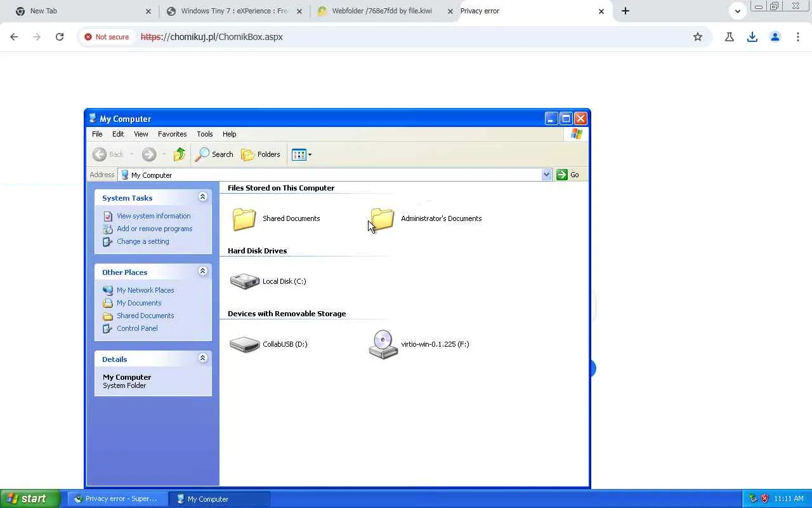Switch to My Computer taskbar button

[219, 499]
